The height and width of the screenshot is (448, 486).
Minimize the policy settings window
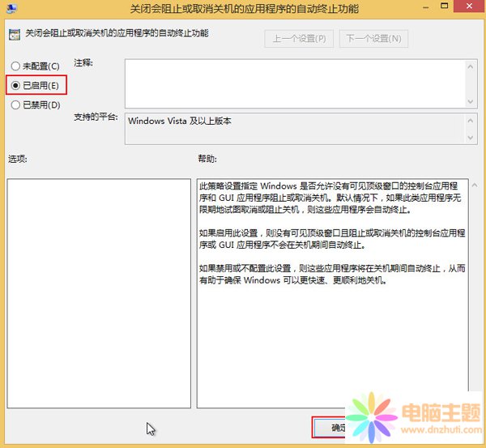pyautogui.click(x=426, y=6)
